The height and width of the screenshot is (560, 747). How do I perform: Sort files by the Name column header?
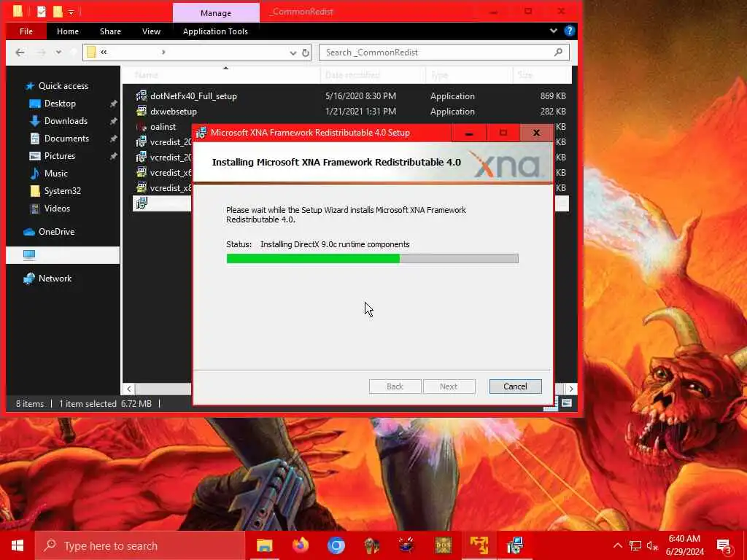[x=146, y=75]
